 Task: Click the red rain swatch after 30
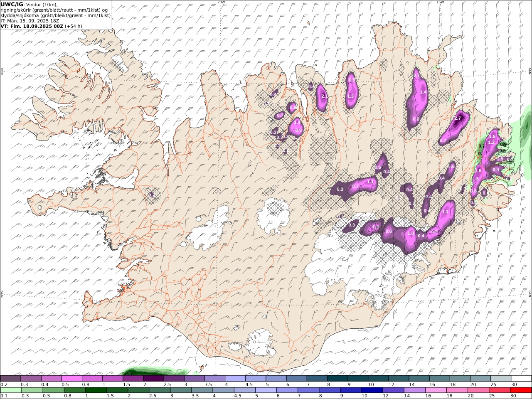[520, 390]
